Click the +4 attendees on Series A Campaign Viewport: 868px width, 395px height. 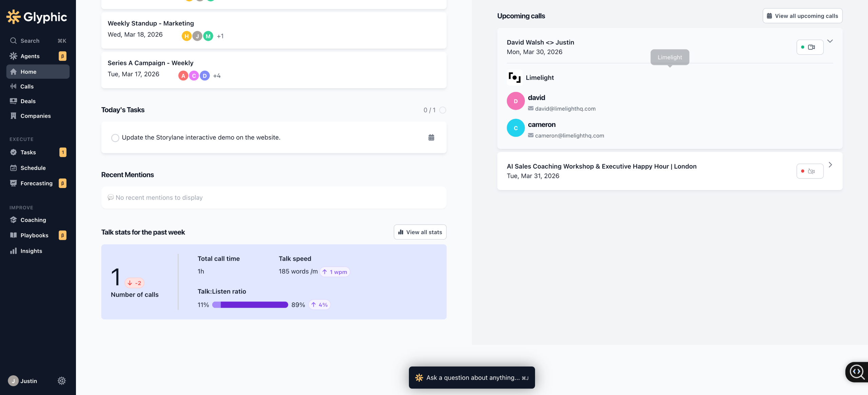point(217,76)
